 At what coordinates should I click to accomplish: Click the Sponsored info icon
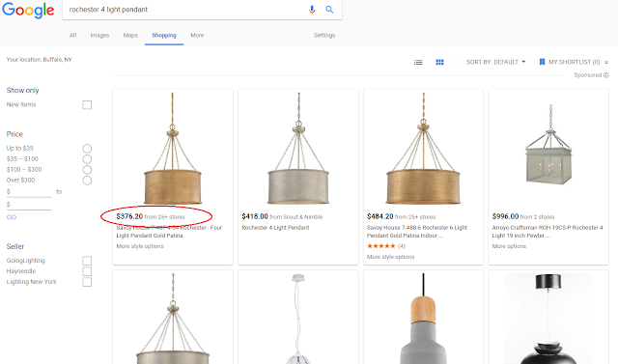[x=605, y=75]
